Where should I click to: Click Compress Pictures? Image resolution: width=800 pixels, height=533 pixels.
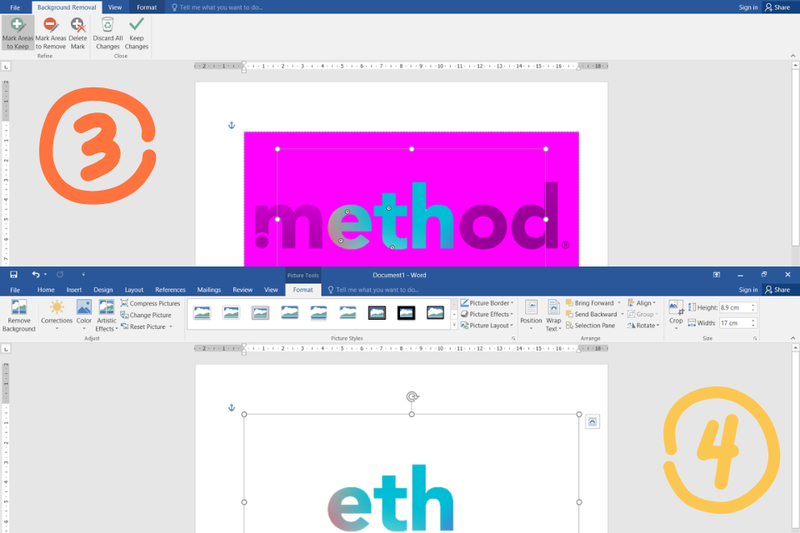pos(151,303)
